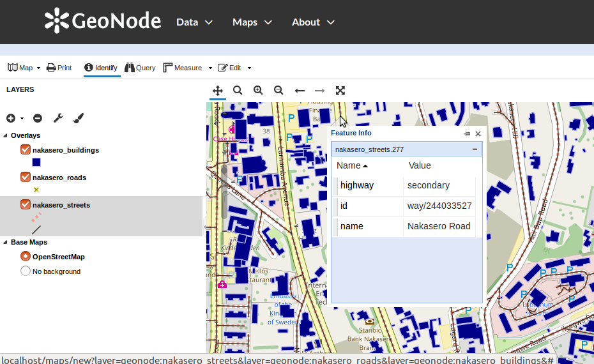Click the Print button
Screen dimensions: 594x364
59,68
